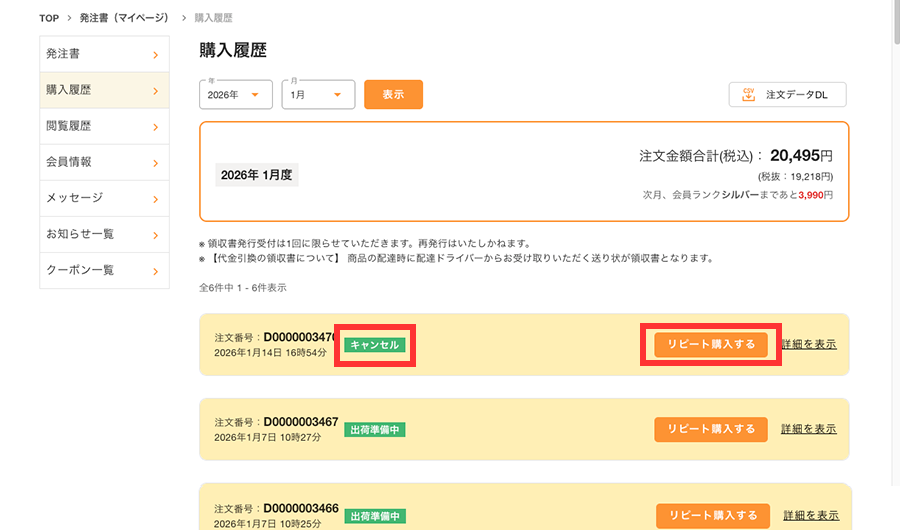
Task: Click the chevron arrow next to メッセージ
Action: (x=155, y=198)
